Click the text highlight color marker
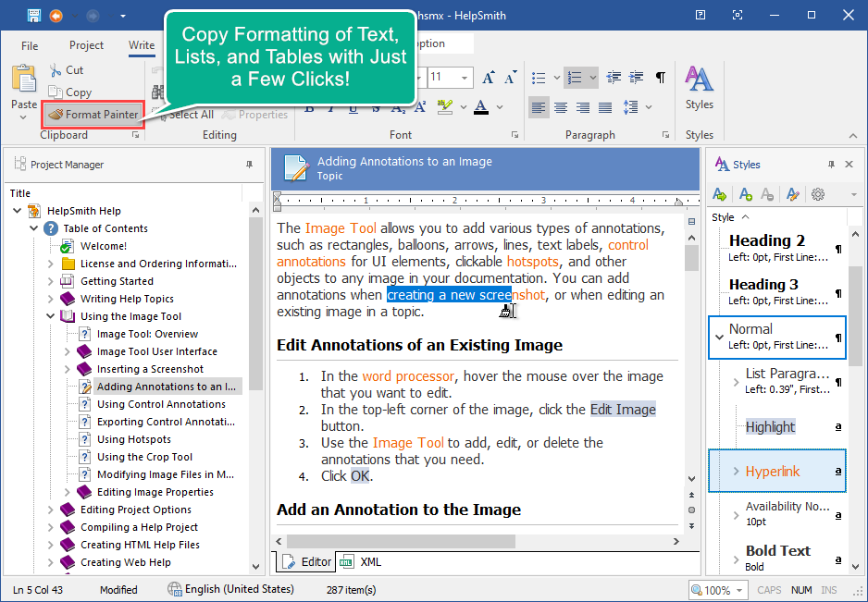Viewport: 868px width, 602px height. coord(444,106)
